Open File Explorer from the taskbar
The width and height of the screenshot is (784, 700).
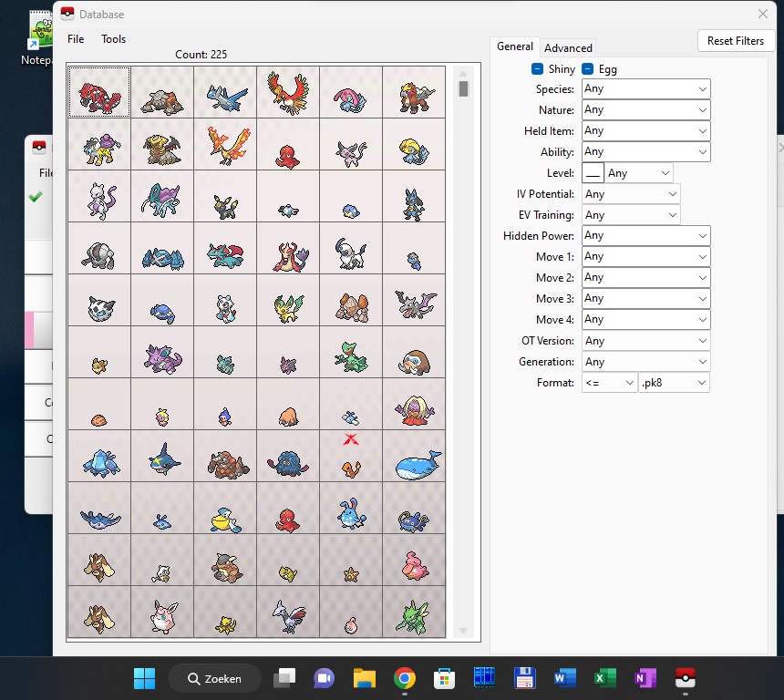click(x=365, y=678)
